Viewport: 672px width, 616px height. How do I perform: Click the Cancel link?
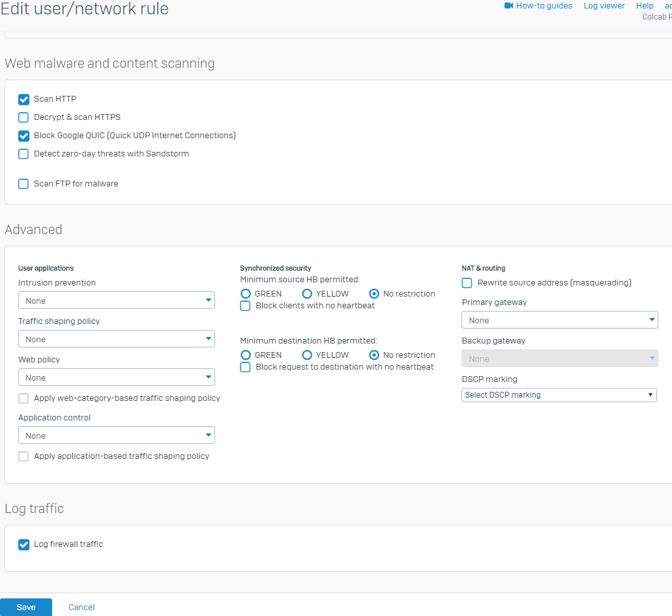coord(81,607)
